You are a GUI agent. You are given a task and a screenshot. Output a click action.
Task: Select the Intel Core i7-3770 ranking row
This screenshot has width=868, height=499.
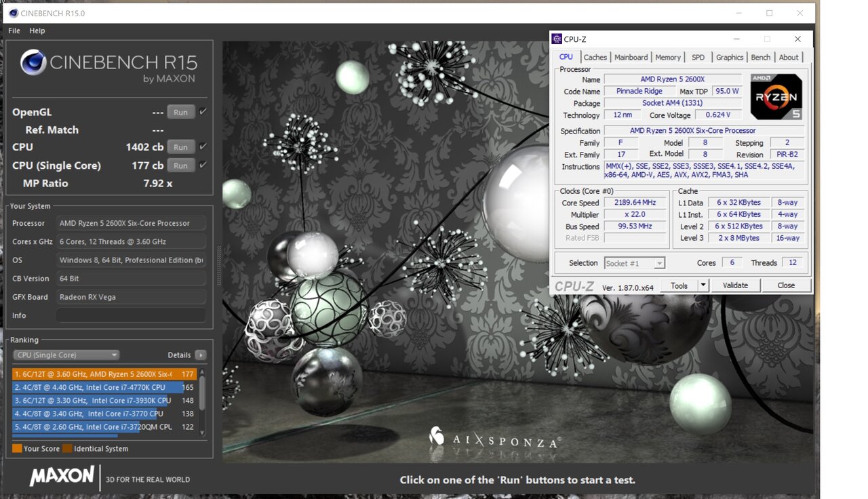104,414
